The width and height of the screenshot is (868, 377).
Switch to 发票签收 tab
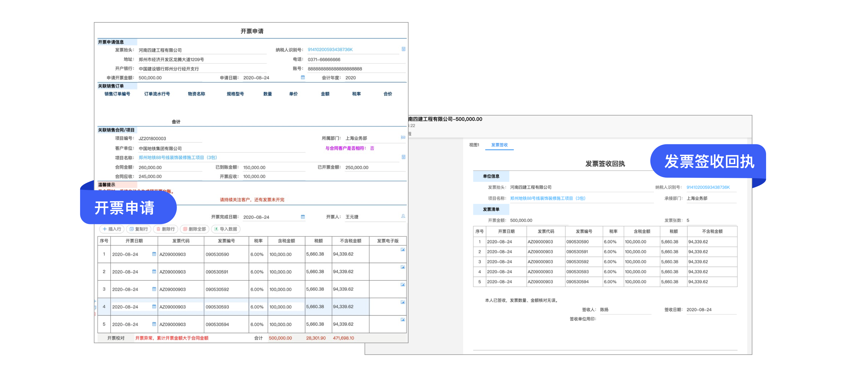tap(499, 145)
